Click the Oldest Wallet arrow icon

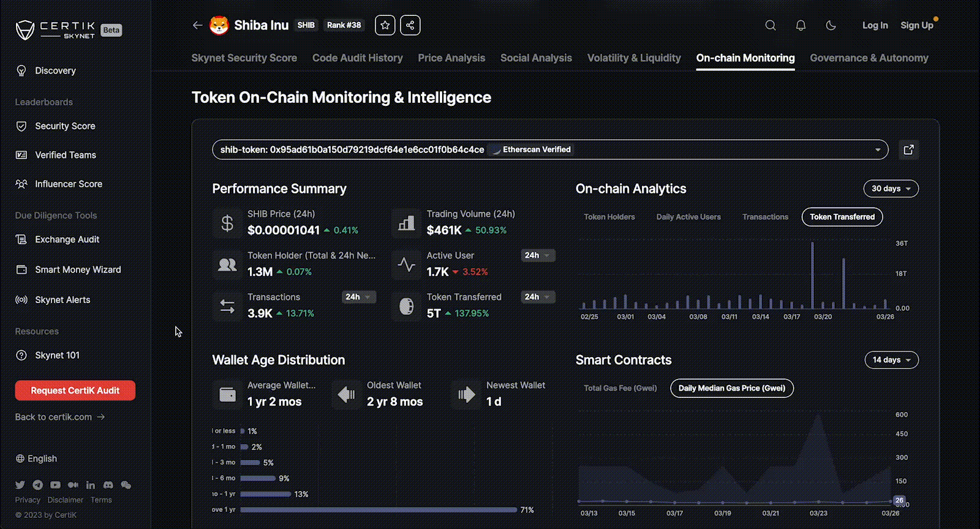[x=347, y=394]
